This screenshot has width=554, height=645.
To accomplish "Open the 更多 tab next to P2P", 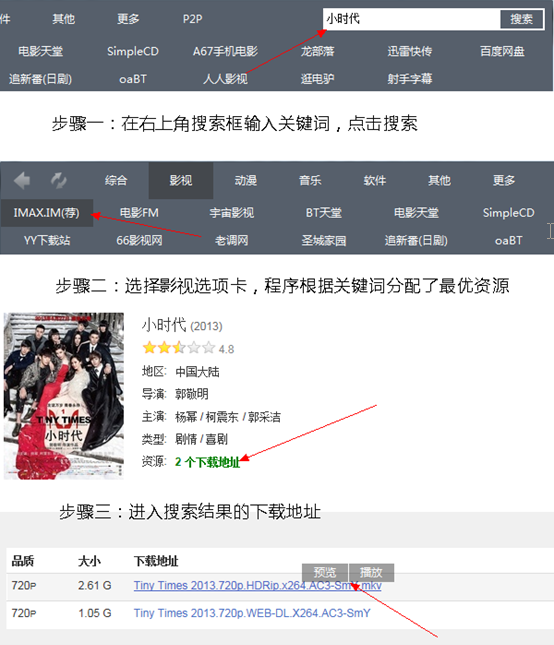I will click(x=128, y=19).
